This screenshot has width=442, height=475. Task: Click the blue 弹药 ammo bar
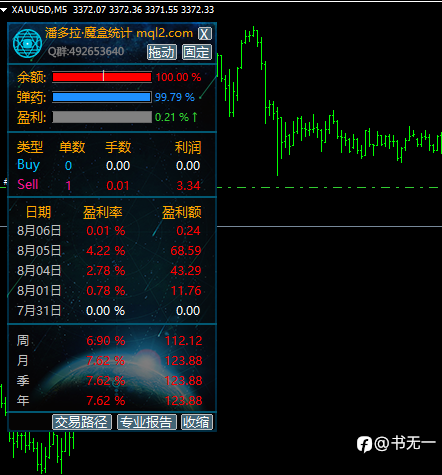[102, 97]
